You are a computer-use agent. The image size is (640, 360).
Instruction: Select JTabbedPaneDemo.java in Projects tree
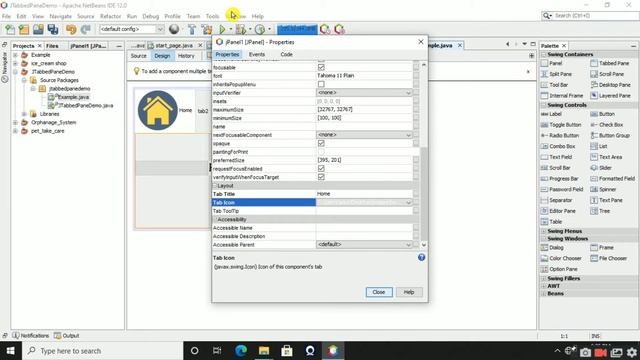81,105
